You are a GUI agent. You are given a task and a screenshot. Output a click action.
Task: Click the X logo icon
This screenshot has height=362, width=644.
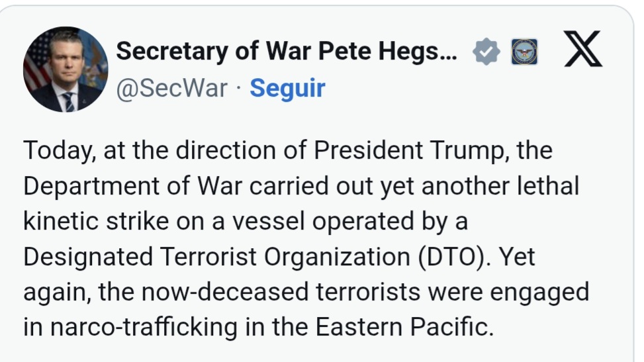click(583, 51)
